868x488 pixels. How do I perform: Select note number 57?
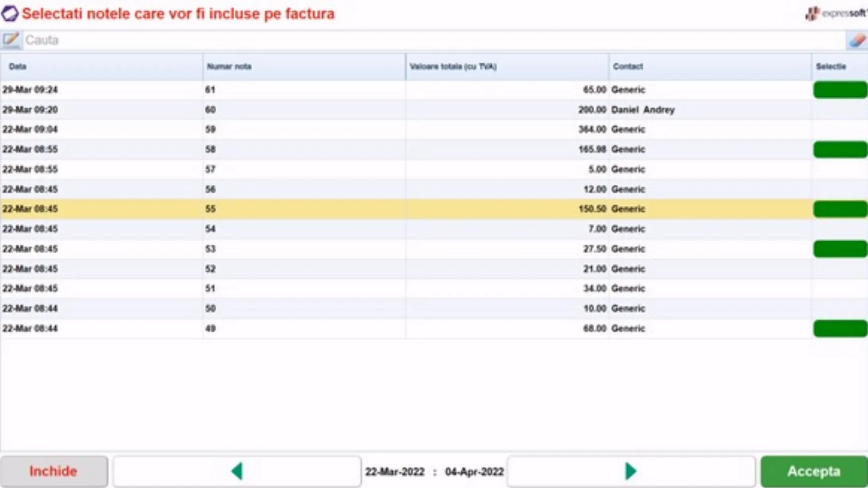(210, 169)
